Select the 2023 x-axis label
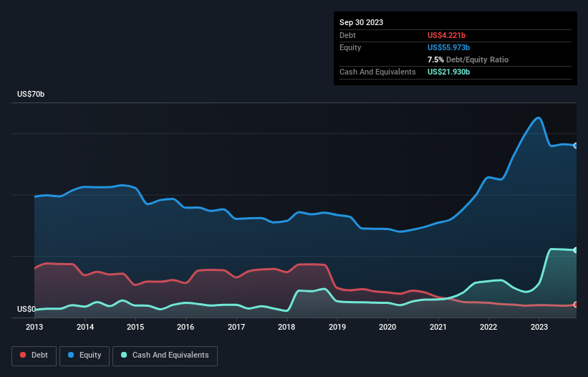 click(539, 327)
